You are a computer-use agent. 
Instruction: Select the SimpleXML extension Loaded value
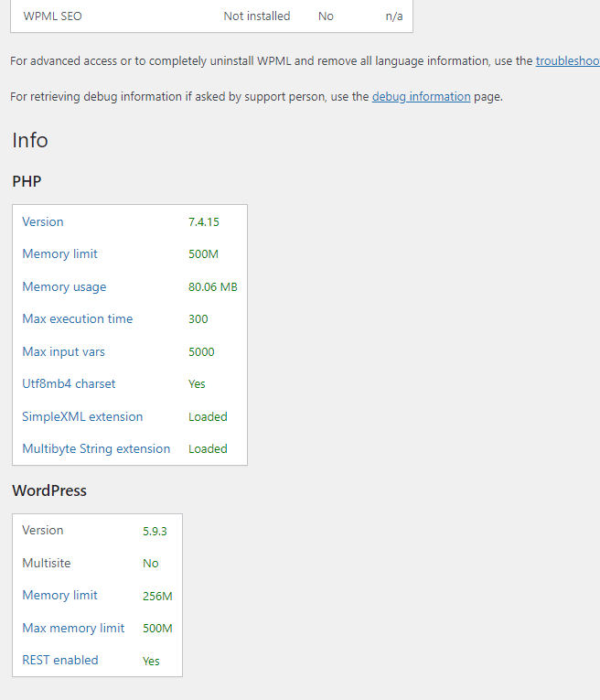(208, 416)
